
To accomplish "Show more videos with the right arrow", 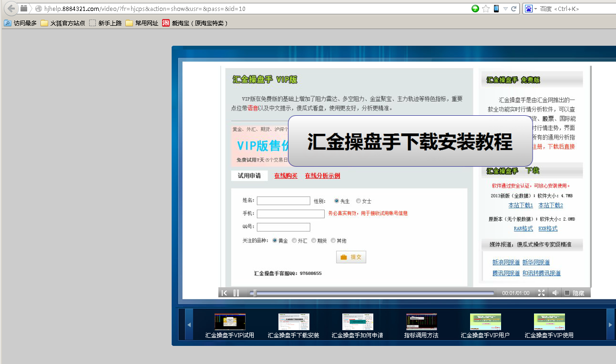I will click(x=610, y=325).
